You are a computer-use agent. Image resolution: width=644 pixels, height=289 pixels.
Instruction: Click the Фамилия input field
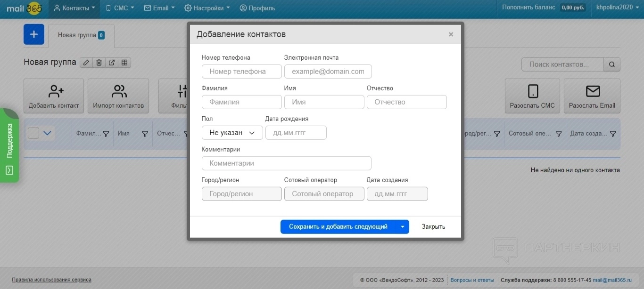(242, 102)
